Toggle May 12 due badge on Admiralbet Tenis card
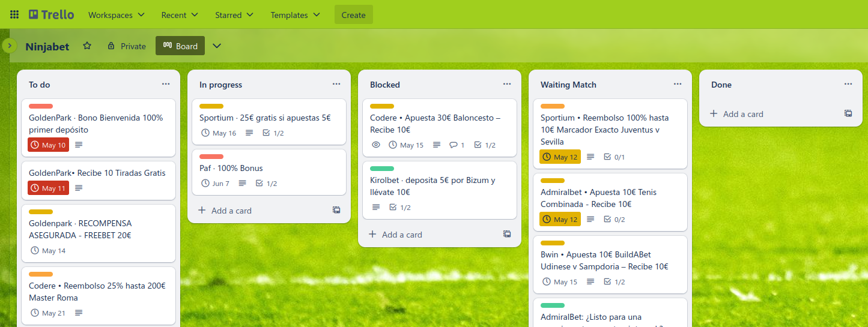868x327 pixels. [560, 219]
